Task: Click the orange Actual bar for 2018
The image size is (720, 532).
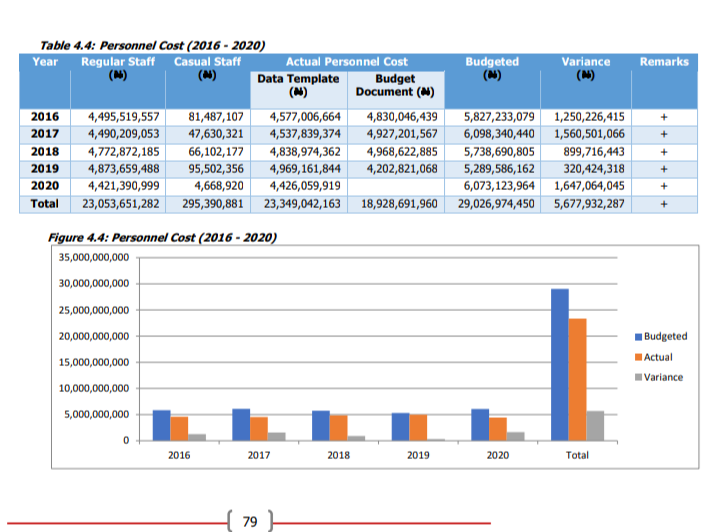Action: point(338,428)
